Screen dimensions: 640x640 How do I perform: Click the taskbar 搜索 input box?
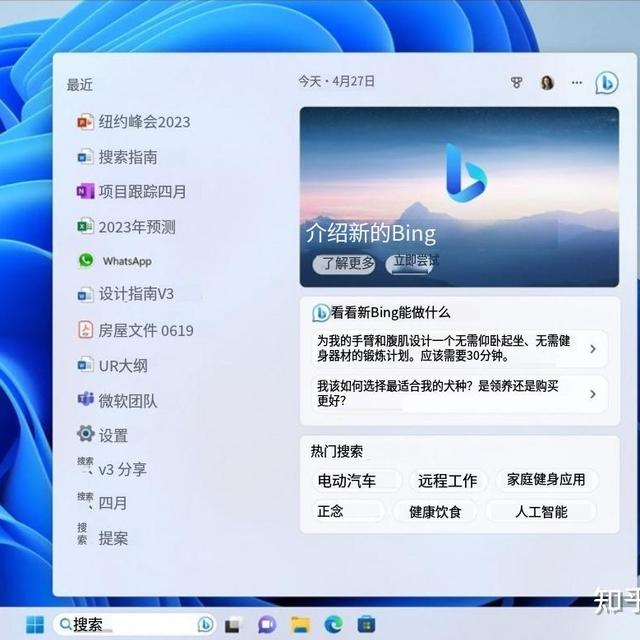pyautogui.click(x=135, y=624)
